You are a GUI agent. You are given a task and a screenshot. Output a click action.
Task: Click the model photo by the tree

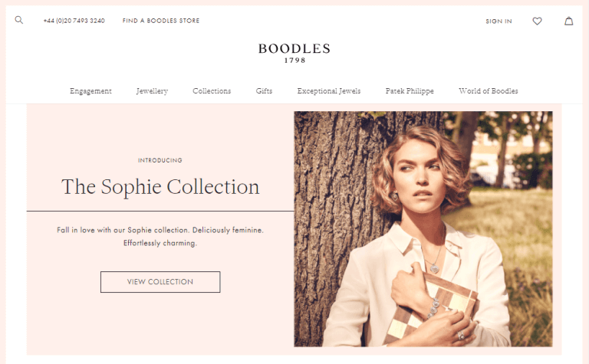[423, 229]
